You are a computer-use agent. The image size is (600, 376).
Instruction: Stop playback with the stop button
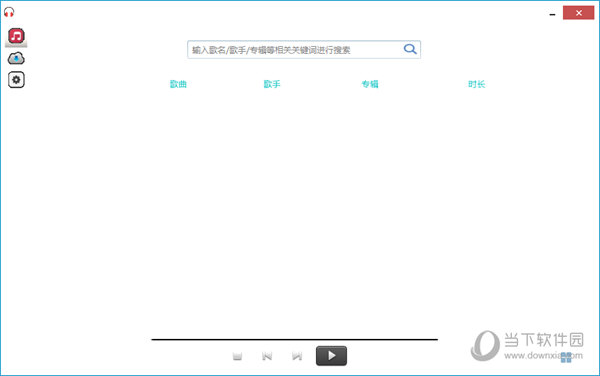(237, 356)
